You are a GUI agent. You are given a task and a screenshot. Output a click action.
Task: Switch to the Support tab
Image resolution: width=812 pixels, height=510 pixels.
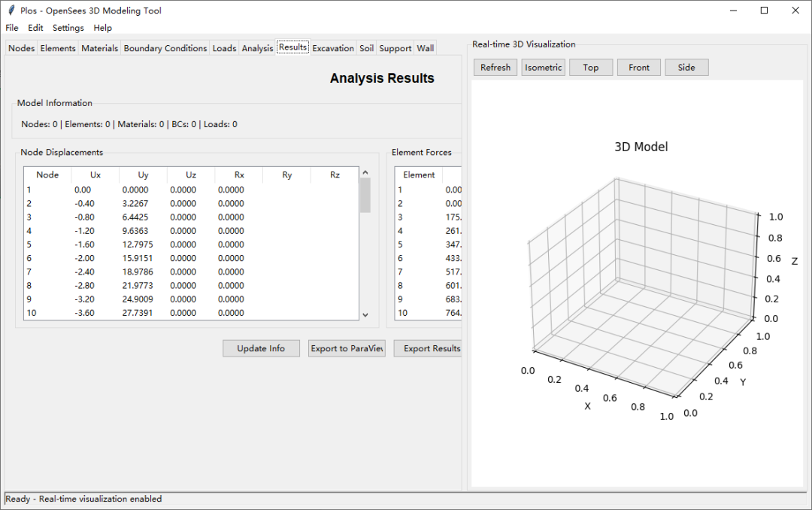pyautogui.click(x=395, y=48)
